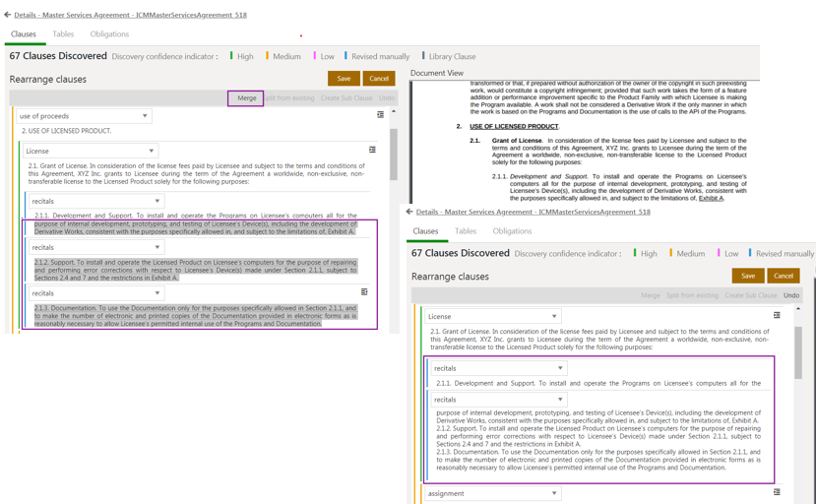Image resolution: width=816 pixels, height=504 pixels.
Task: Click list icon beside third recitals clause
Action: click(364, 292)
